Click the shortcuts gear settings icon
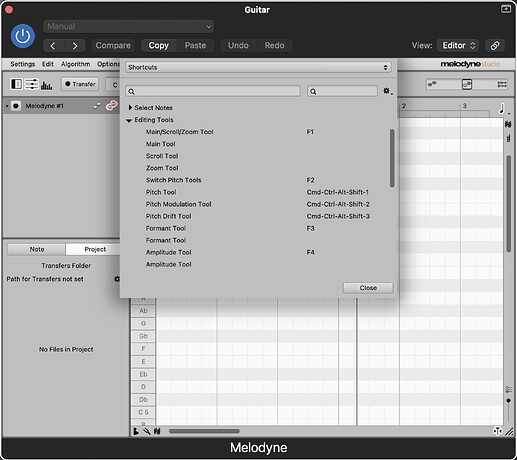Screen dimensions: 517x460 387,91
